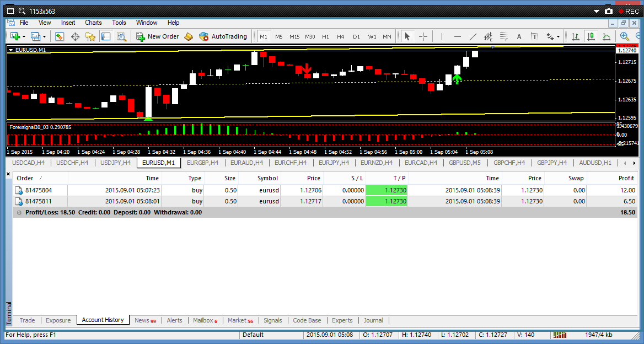Open the title bar dropdown triangle
The width and height of the screenshot is (644, 344).
[597, 12]
